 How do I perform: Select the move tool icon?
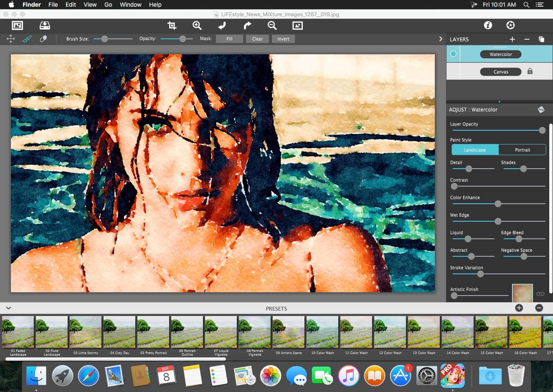click(11, 39)
